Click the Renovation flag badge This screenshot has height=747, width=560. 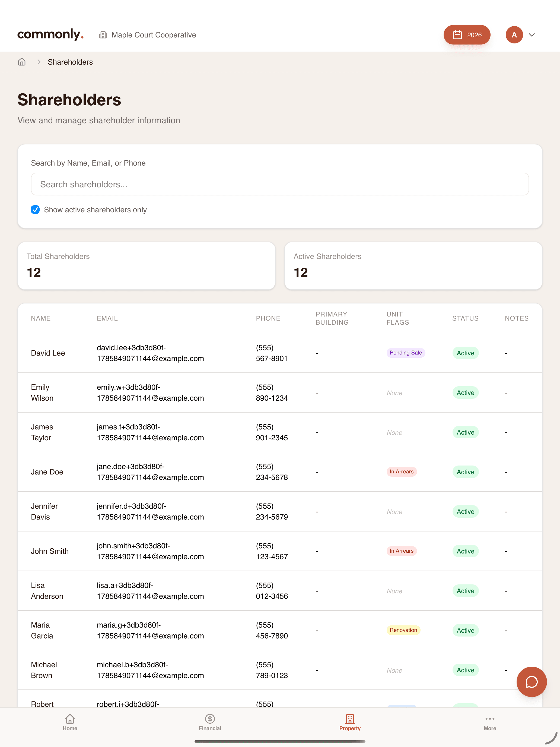coord(403,630)
